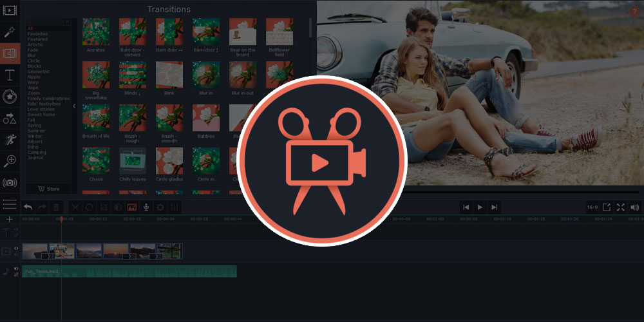The width and height of the screenshot is (644, 322).
Task: Open Color adjustments tool
Action: 117,207
